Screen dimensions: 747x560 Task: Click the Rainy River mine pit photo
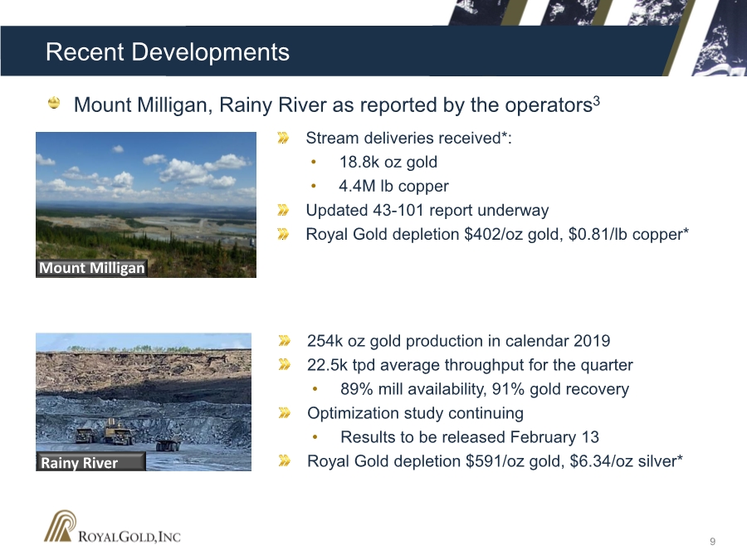point(144,402)
